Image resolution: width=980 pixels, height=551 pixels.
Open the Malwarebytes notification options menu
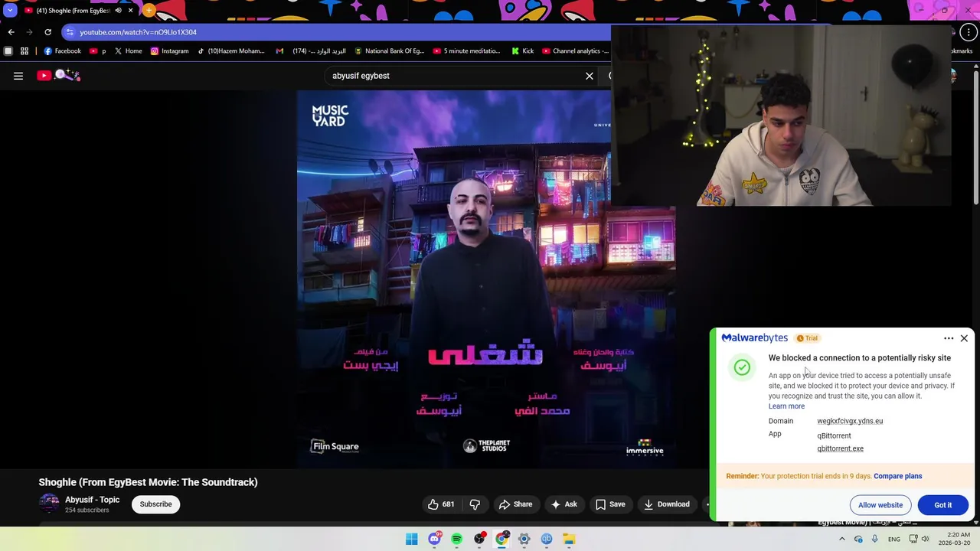(x=949, y=338)
